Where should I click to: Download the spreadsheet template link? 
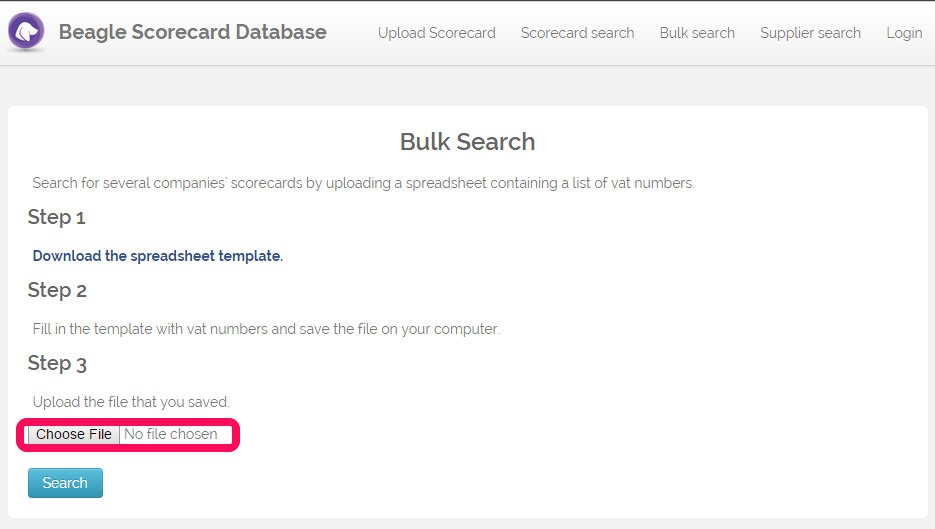157,256
